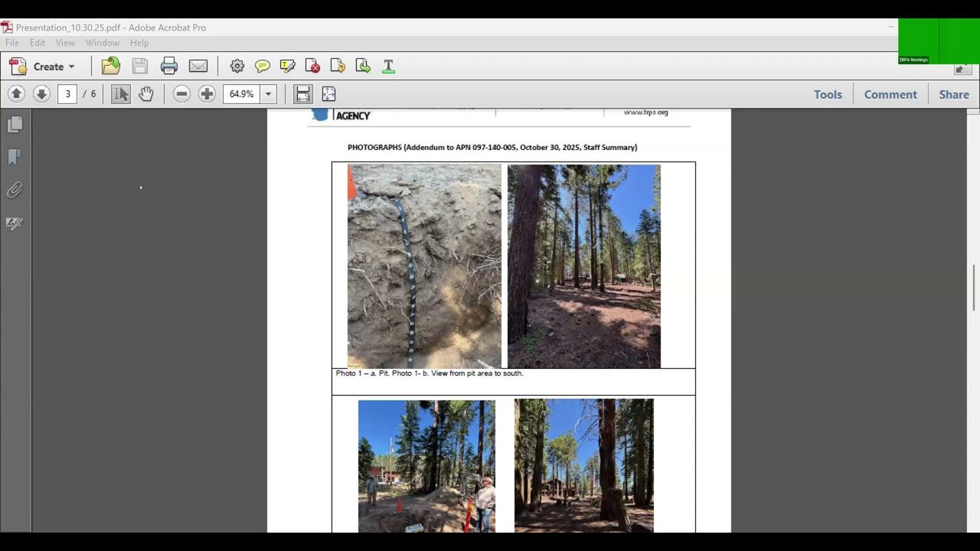Select the highlight text tool
This screenshot has width=980, height=551.
(x=288, y=66)
